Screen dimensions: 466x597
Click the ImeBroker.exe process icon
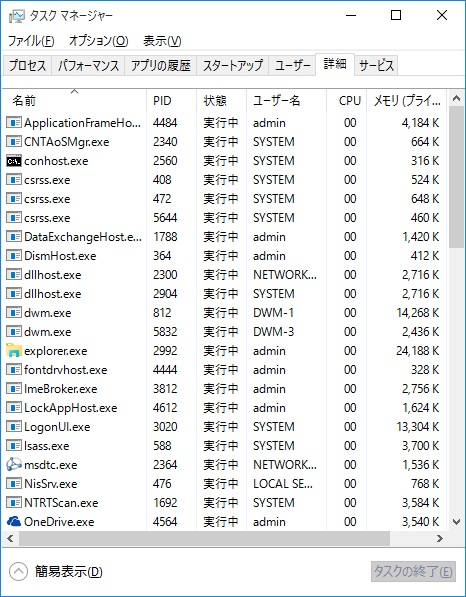[x=14, y=389]
